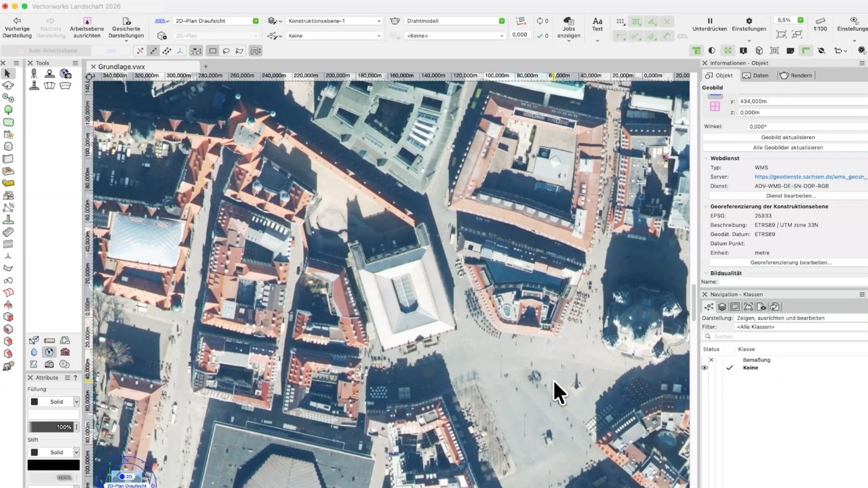Click Arbeitsebene ausrichten tool
Viewport: 868px width, 488px height.
(87, 28)
